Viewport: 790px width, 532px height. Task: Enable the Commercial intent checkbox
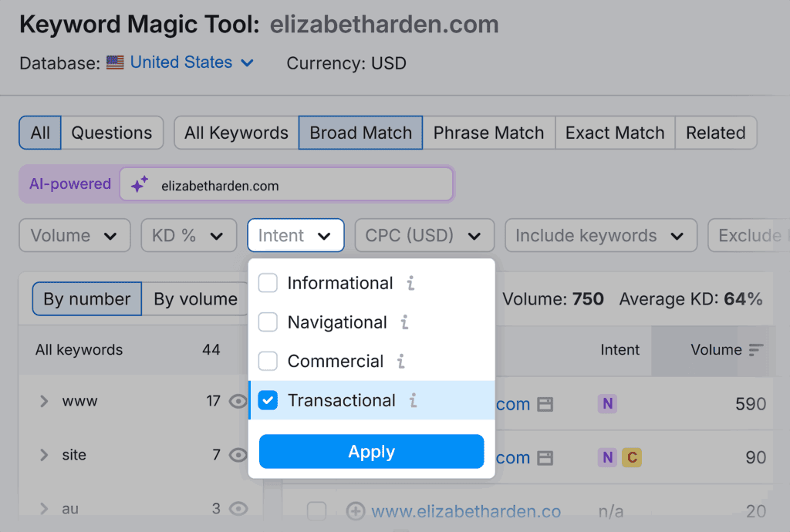click(x=268, y=361)
